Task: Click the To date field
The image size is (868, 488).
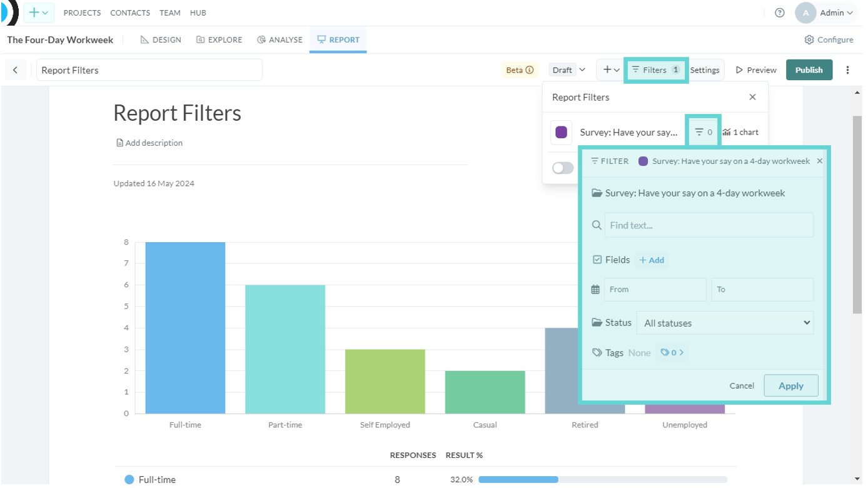Action: (x=762, y=289)
